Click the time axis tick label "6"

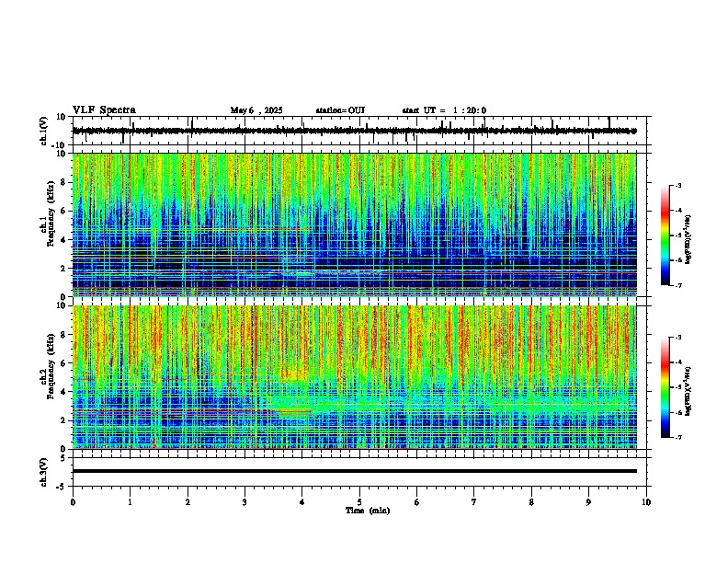pos(417,502)
